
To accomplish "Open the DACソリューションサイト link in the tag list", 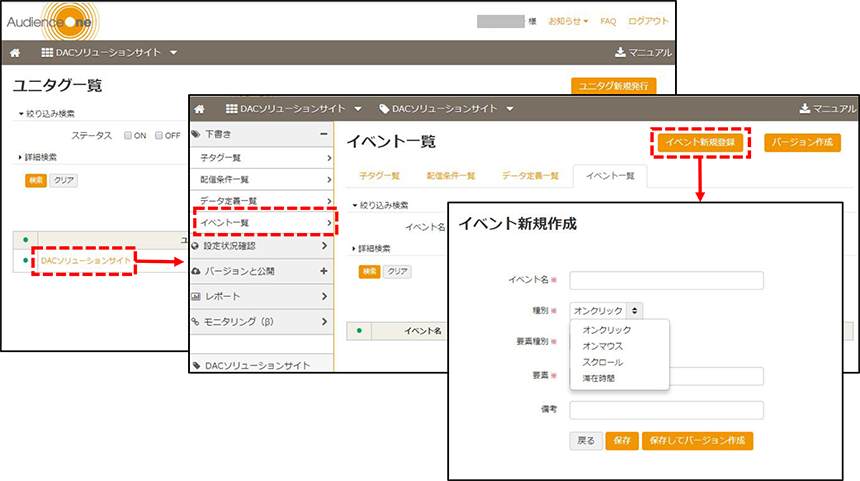I will (86, 261).
